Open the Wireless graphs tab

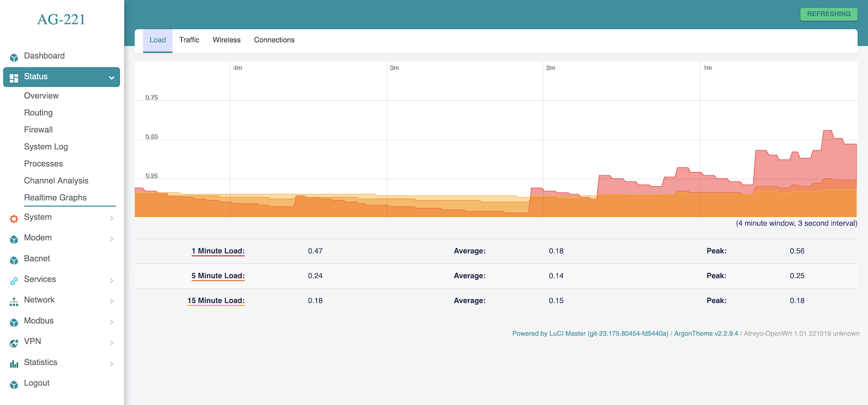(x=226, y=40)
